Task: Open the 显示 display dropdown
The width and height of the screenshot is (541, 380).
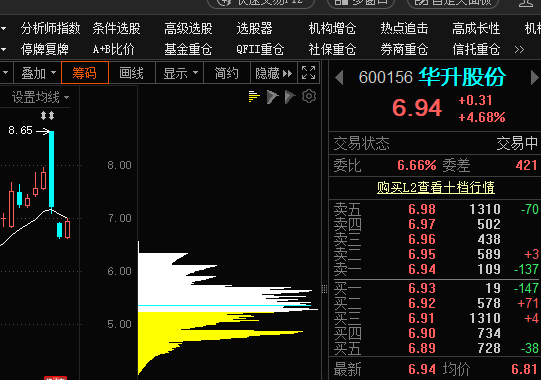Action: pyautogui.click(x=180, y=73)
